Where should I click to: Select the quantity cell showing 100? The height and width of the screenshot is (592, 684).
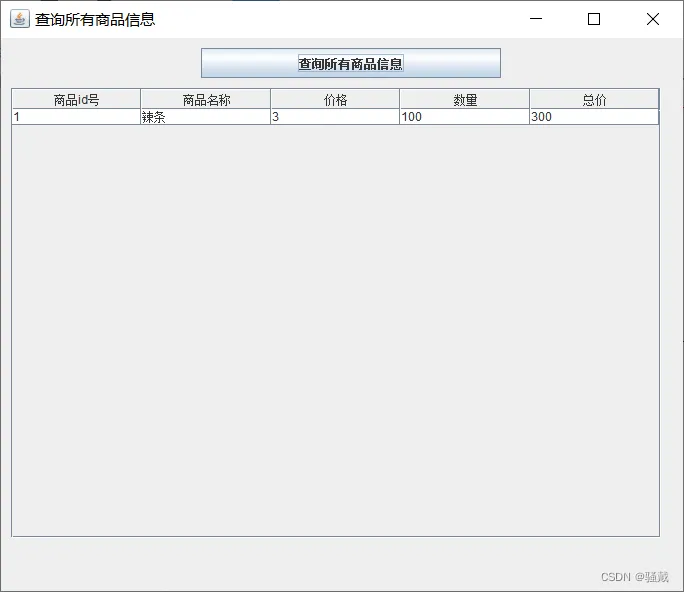[465, 117]
